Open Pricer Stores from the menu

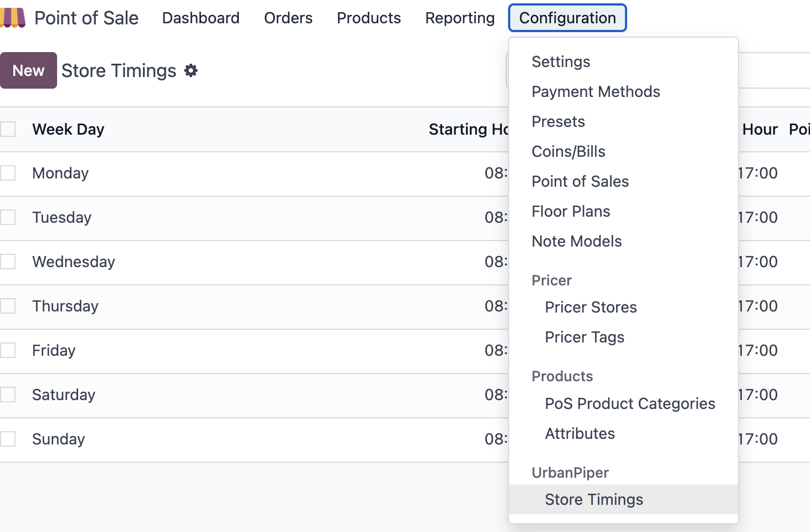tap(623, 307)
